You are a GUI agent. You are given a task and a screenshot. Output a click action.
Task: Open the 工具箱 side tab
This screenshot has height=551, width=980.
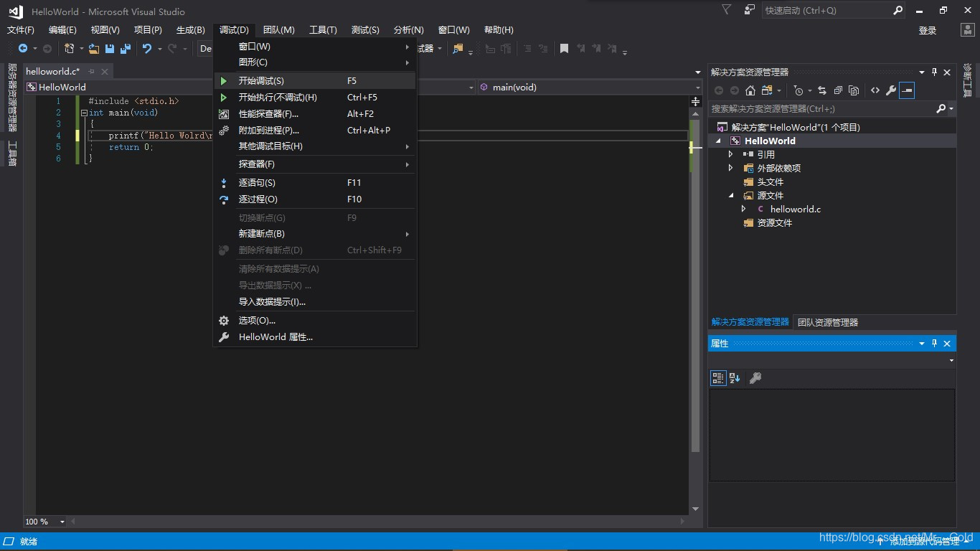pyautogui.click(x=12, y=154)
